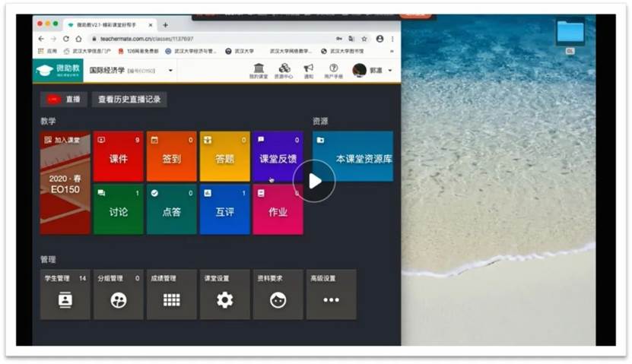The image size is (632, 364).
Task: Open 通知 notifications megaphone icon
Action: (x=308, y=71)
